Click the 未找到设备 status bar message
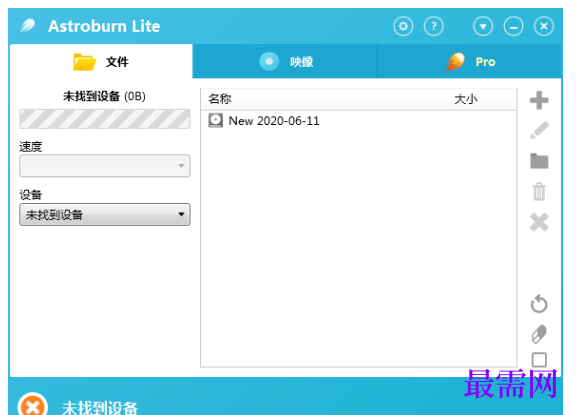Image resolution: width=576 pixels, height=415 pixels. (x=100, y=408)
